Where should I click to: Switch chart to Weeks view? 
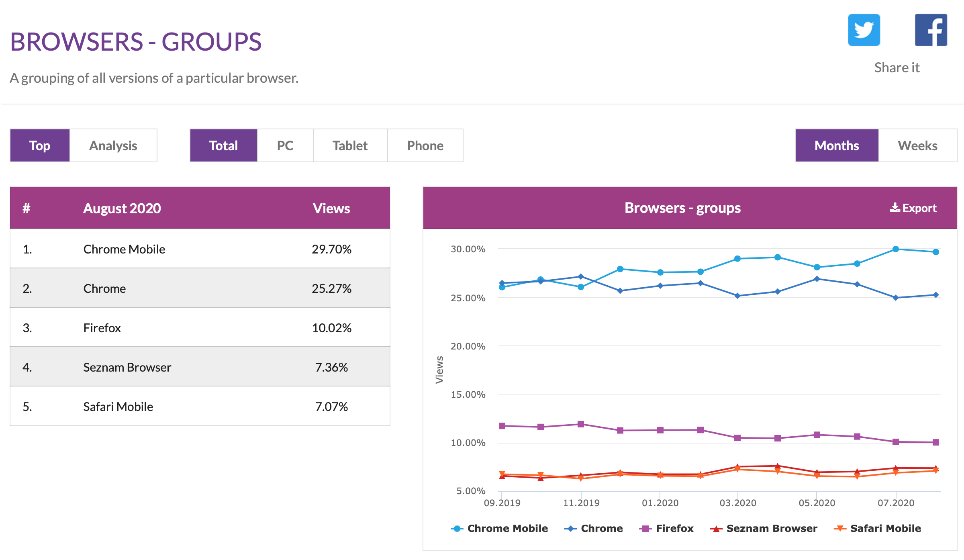tap(917, 145)
